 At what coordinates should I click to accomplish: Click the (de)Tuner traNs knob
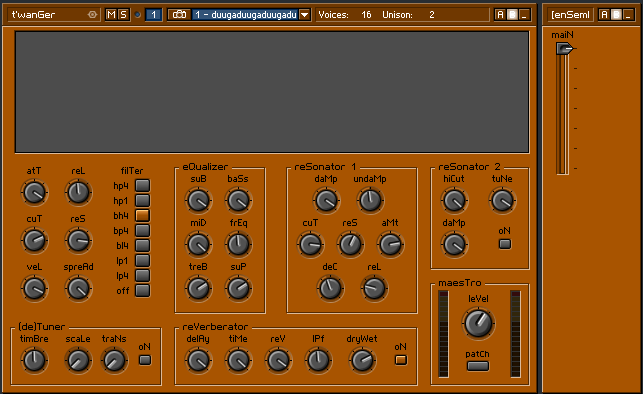coord(114,361)
